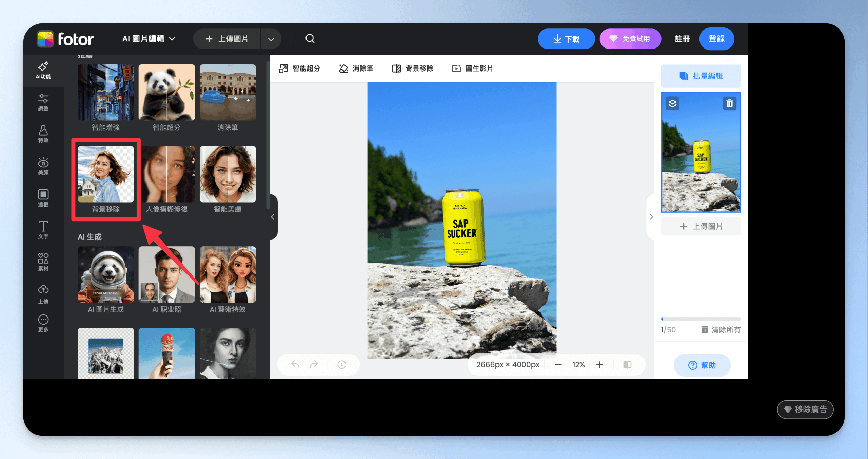This screenshot has height=459, width=868.
Task: Open the upload options dropdown arrow
Action: (271, 39)
